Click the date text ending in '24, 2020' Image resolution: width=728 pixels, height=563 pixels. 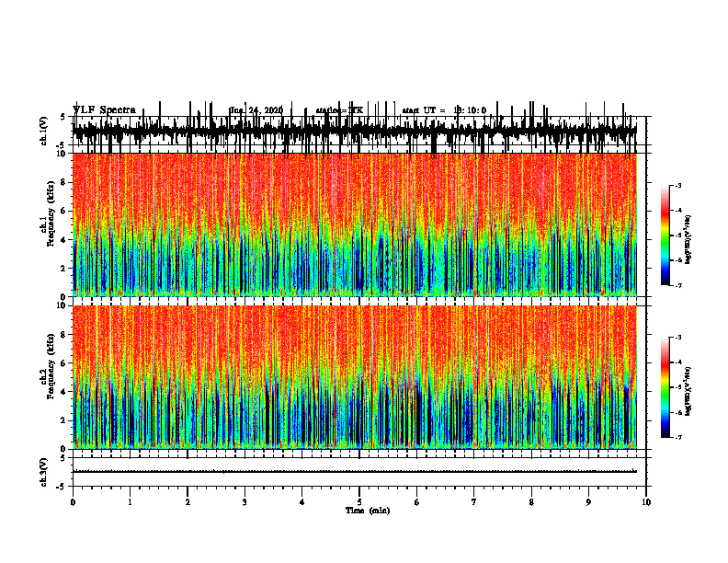[x=256, y=110]
